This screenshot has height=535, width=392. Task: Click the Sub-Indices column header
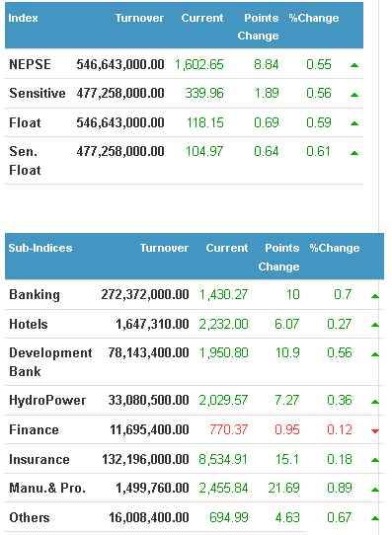tap(40, 248)
